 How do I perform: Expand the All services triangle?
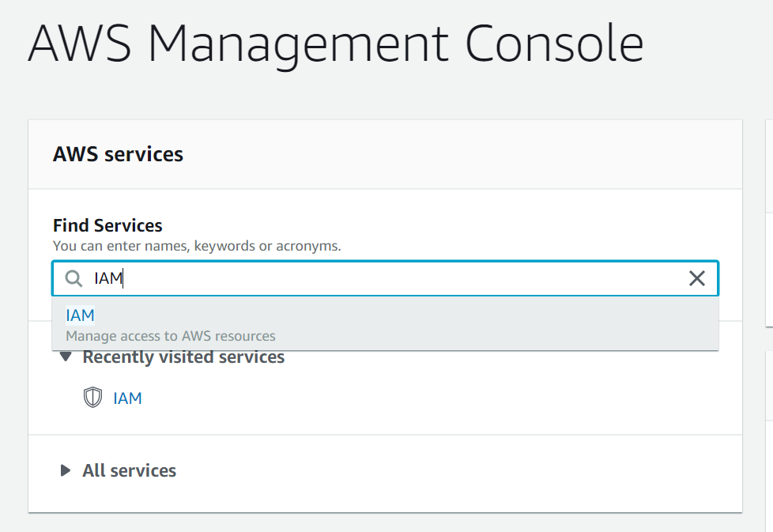(66, 470)
